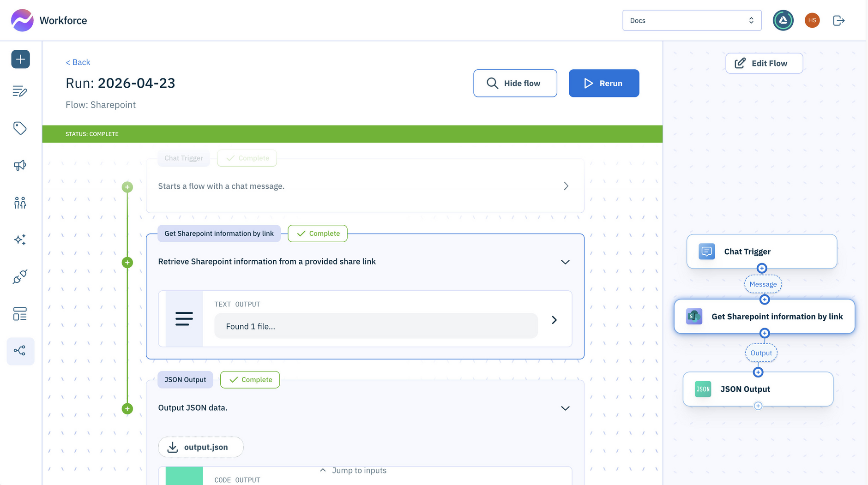868x485 pixels.
Task: Open the plug integrations sidebar icon
Action: (x=20, y=276)
